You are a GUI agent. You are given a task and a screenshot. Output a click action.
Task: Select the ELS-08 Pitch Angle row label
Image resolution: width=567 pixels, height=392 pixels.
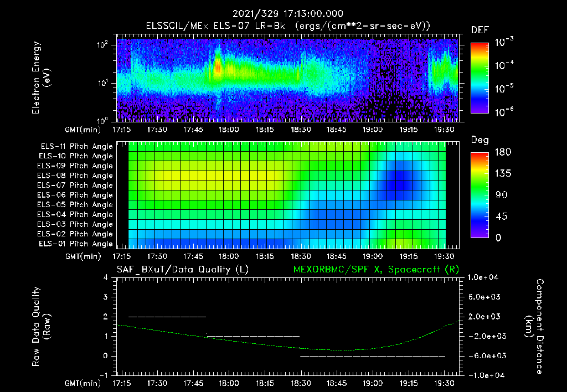(75, 176)
